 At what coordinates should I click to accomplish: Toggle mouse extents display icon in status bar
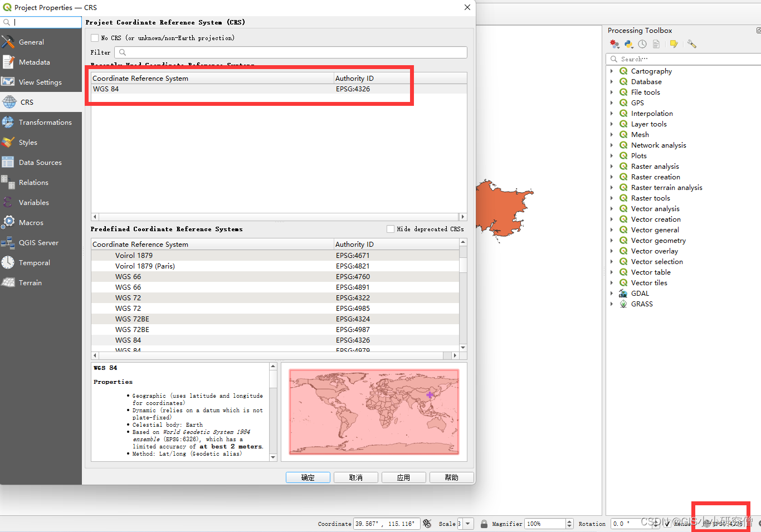[x=427, y=524]
